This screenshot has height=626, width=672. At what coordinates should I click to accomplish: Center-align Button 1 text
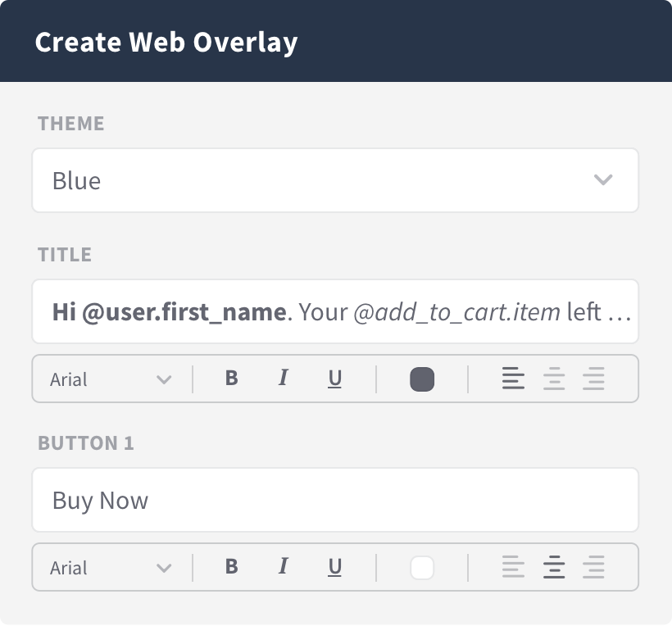point(554,567)
